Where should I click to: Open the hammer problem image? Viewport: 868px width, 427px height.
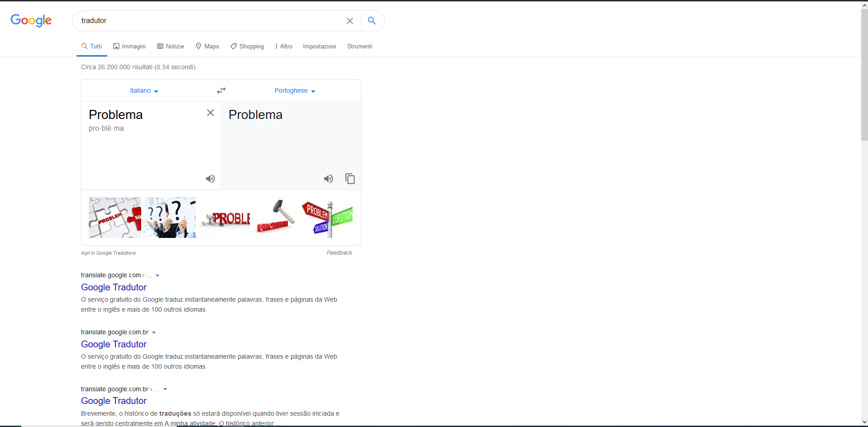275,218
